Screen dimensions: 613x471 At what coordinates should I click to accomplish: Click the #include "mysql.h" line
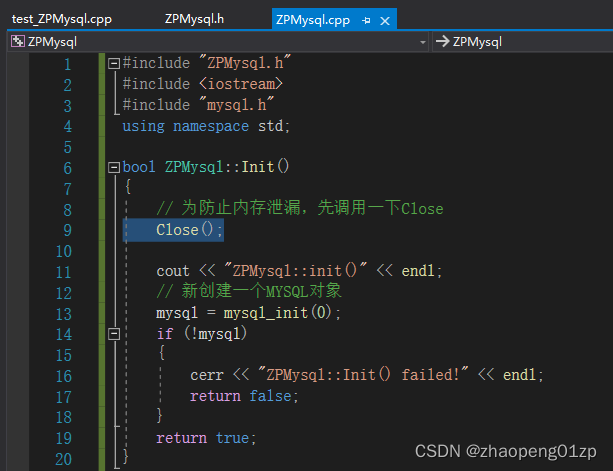tap(198, 105)
